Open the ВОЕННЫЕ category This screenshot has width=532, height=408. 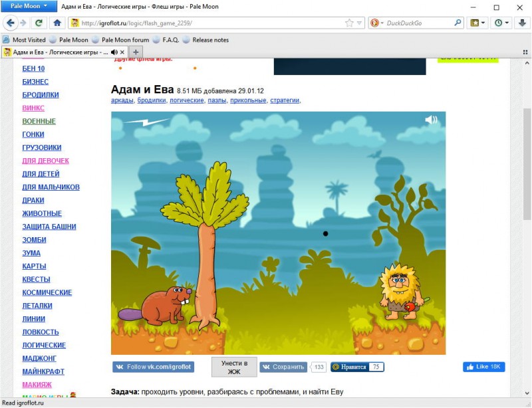click(39, 122)
